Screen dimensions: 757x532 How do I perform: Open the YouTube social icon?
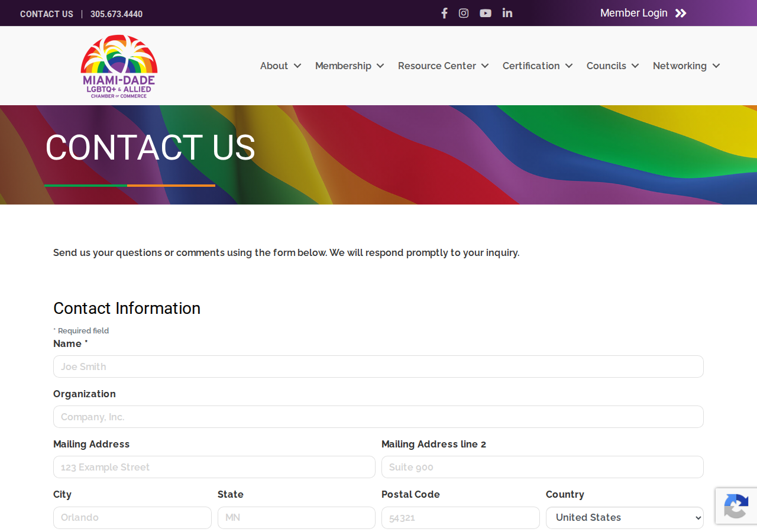(486, 13)
